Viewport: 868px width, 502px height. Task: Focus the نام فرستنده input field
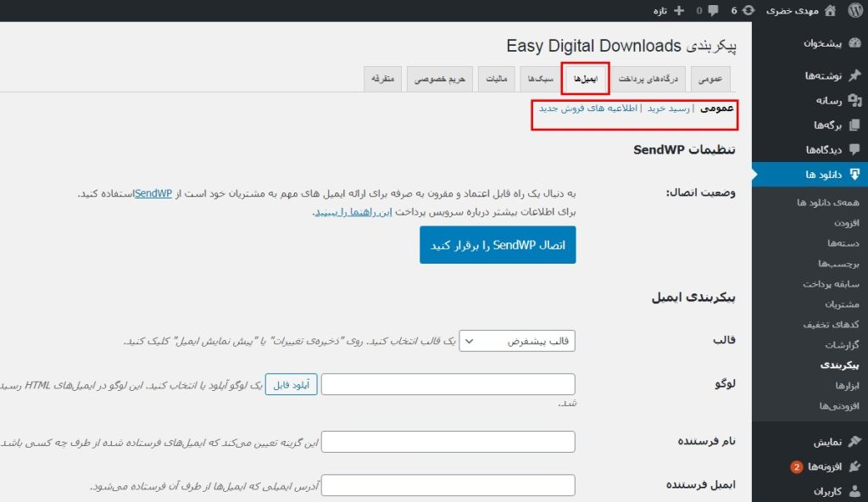coord(448,442)
